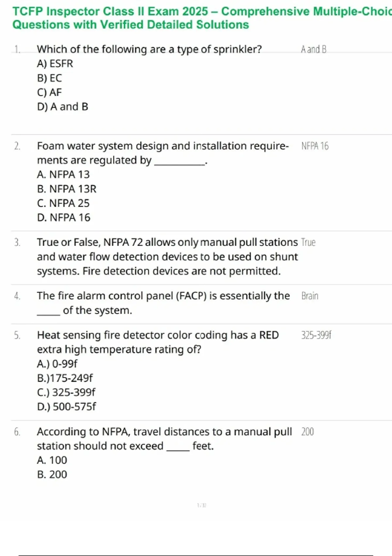
Task: Click the NFPA 16 solution text
Action: click(315, 146)
